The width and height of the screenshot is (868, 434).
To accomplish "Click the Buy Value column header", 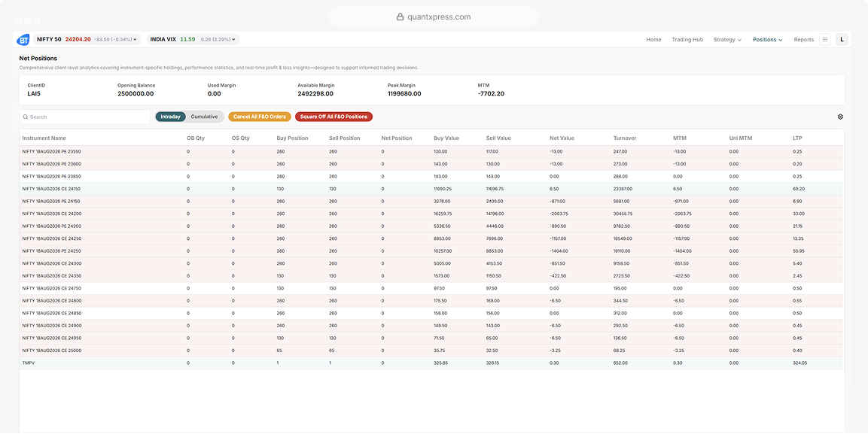I will [x=446, y=138].
